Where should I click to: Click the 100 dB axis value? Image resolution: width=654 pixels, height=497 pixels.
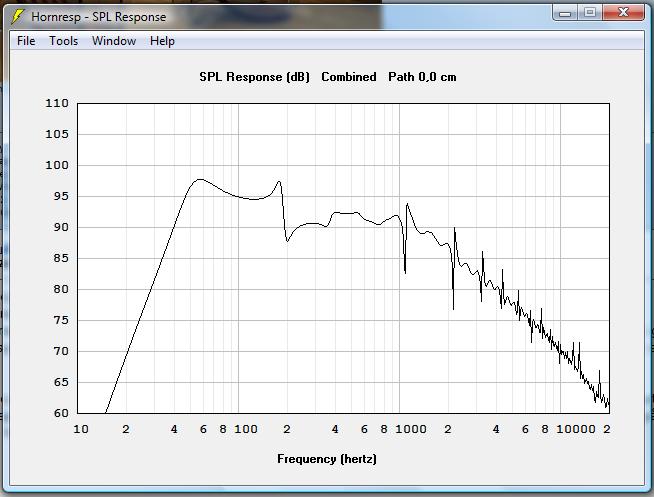click(57, 165)
